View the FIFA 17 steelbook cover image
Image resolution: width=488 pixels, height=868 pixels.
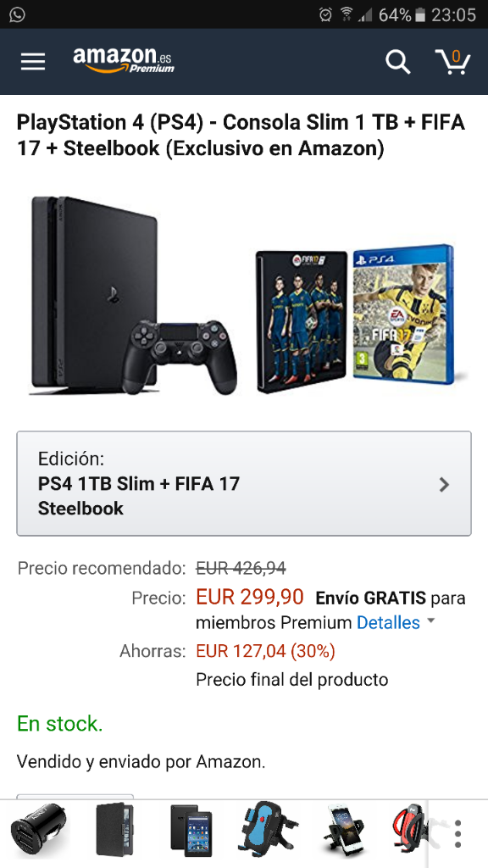[302, 321]
